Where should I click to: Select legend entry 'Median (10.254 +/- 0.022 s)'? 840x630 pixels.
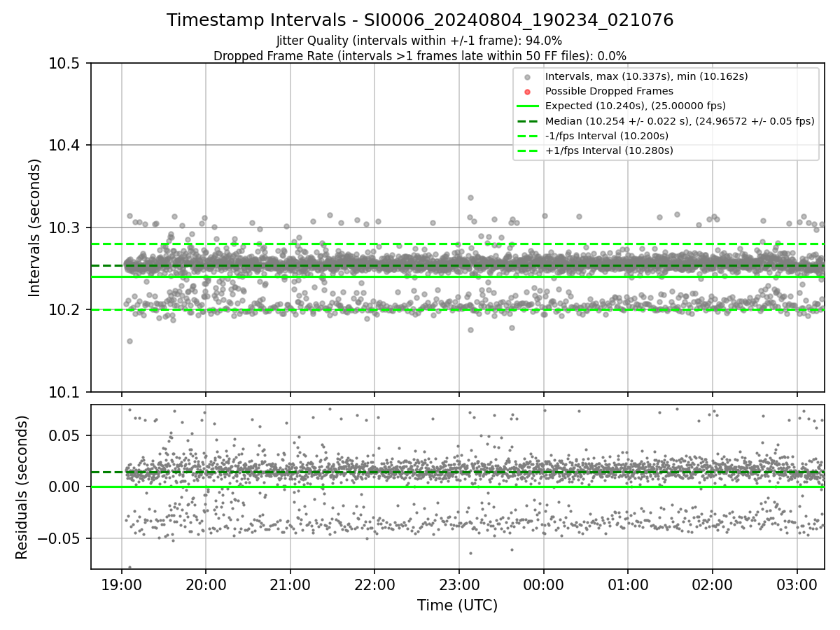[x=680, y=121]
